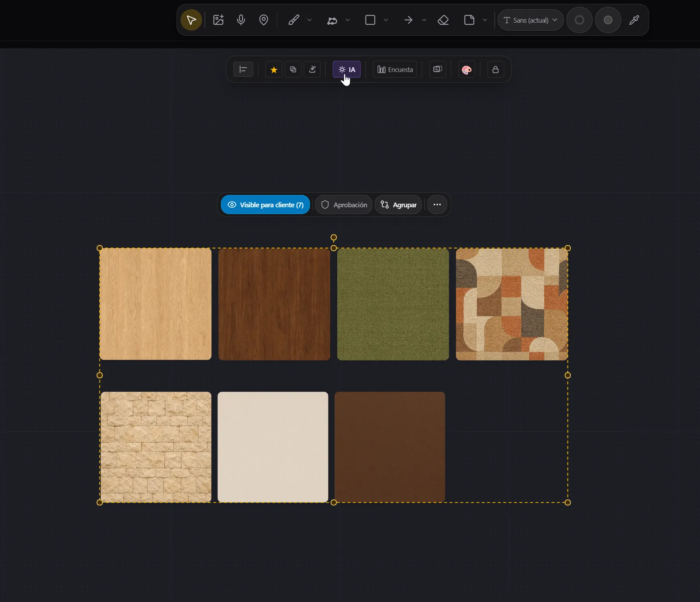Screen dimensions: 700x602
Task: Click the download export icon
Action: click(312, 70)
